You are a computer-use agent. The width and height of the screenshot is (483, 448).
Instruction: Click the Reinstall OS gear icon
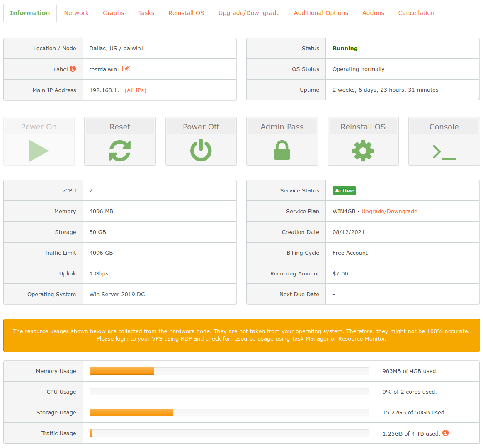363,151
